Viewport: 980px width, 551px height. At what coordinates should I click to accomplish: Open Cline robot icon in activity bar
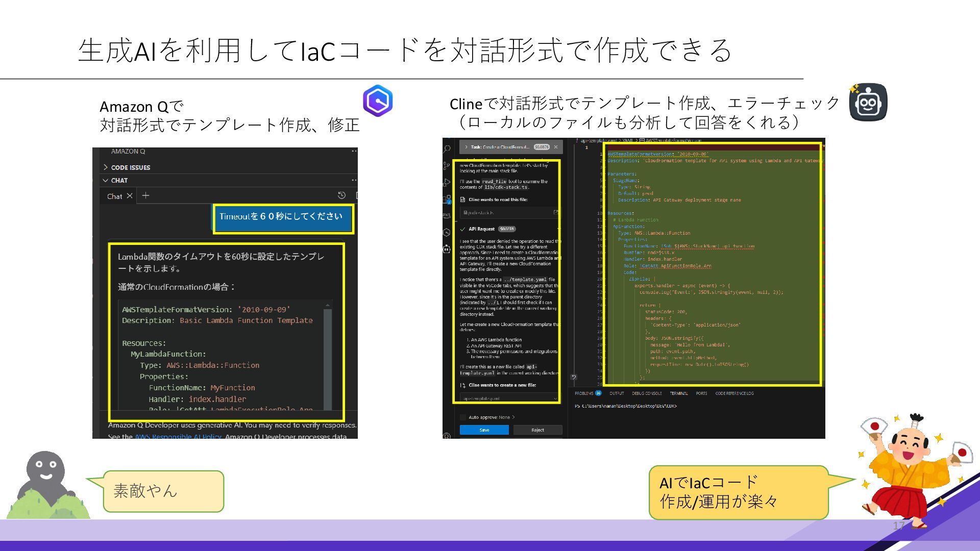(447, 249)
